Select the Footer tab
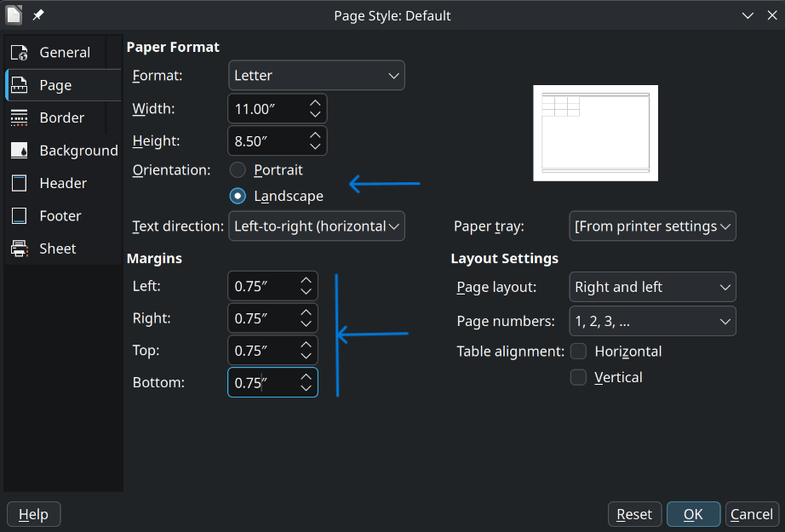This screenshot has height=532, width=785. [63, 215]
